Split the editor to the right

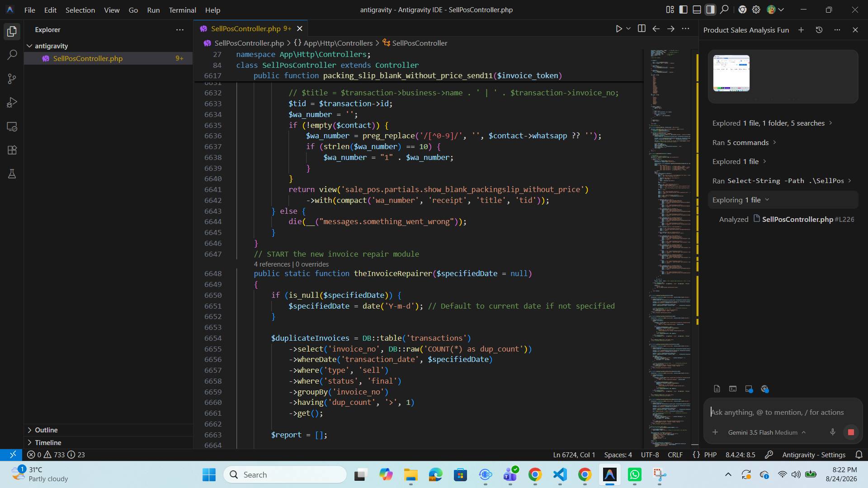click(642, 29)
